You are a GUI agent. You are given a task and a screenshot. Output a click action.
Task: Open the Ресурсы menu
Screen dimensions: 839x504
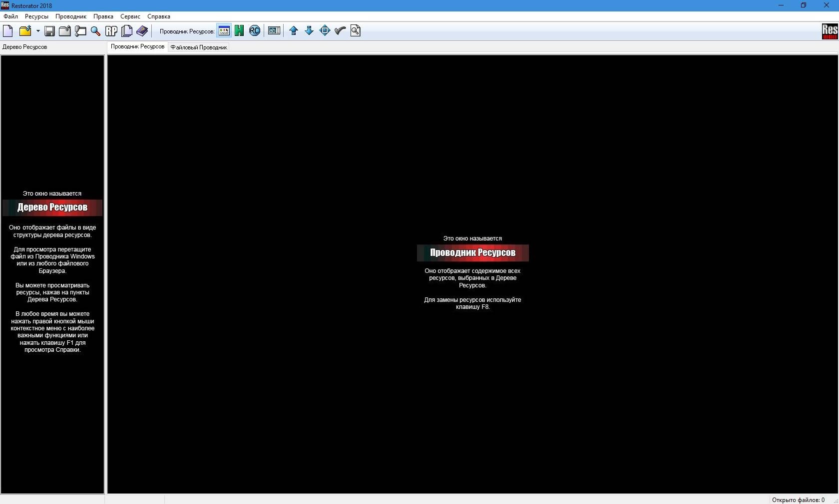(36, 16)
